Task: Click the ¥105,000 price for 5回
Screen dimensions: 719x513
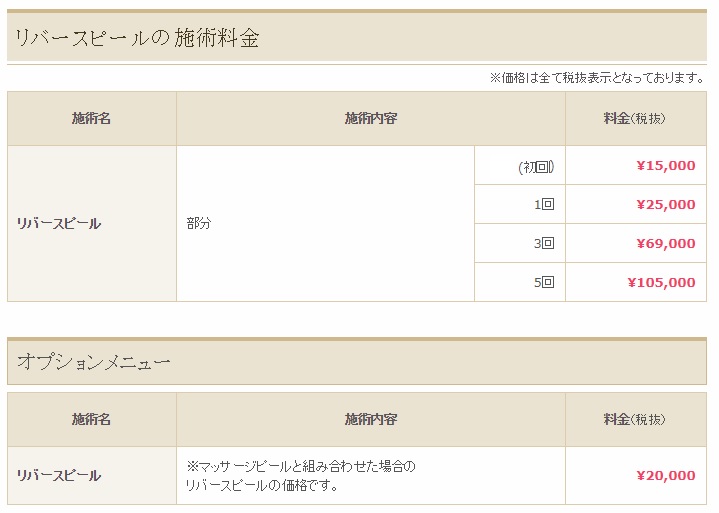Action: 661,283
